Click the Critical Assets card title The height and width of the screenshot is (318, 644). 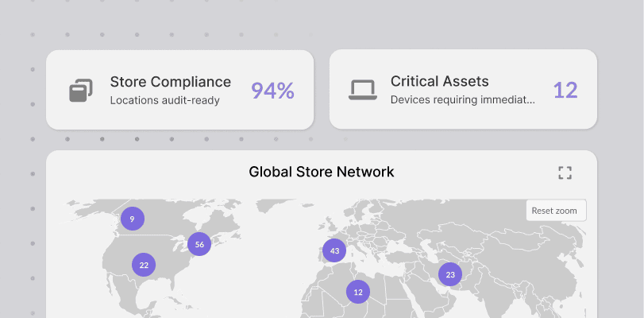(439, 82)
